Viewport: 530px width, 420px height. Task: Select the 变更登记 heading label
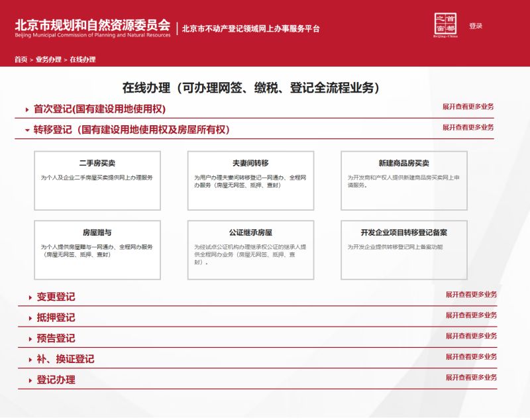click(56, 297)
